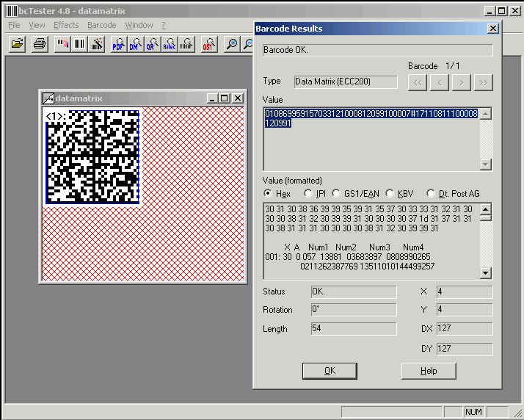Click the DX field showing 127
Image resolution: width=524 pixels, height=420 pixels.
(465, 328)
